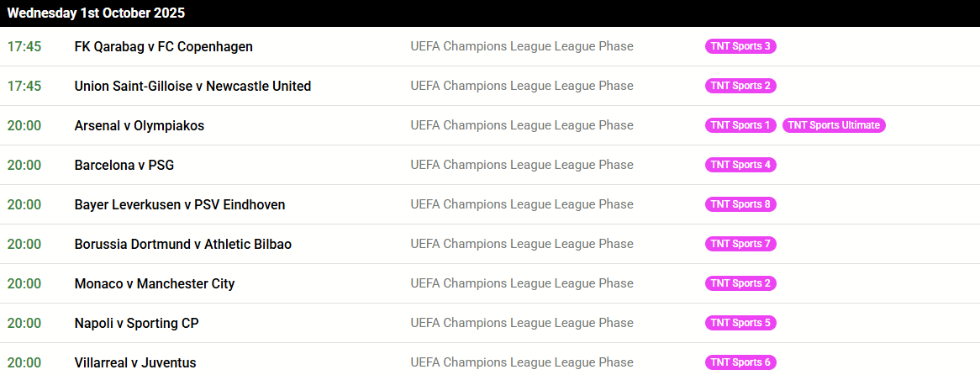
Task: Click Bayer Leverkusen v PSV Eindhoven
Action: point(180,204)
